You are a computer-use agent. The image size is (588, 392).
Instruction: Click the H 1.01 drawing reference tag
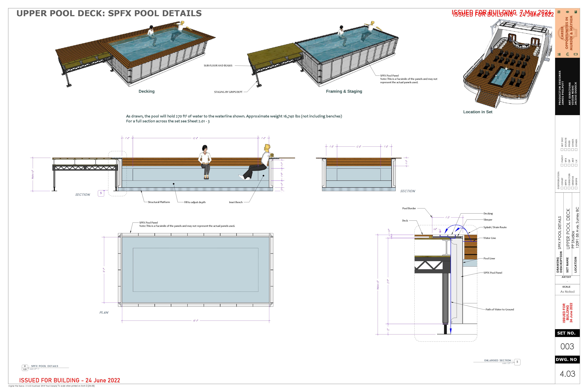[25, 368]
